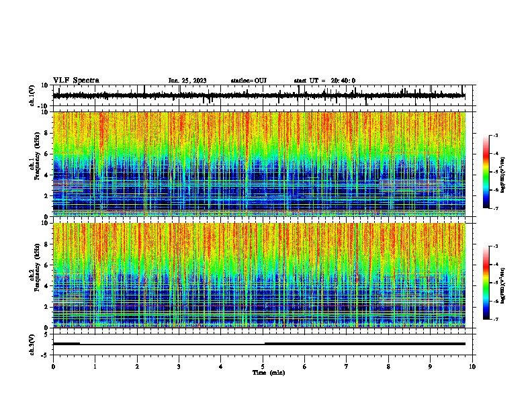Viewport: 532px width, 411px height.
Task: Click time axis tick label "2"
Action: [x=137, y=367]
